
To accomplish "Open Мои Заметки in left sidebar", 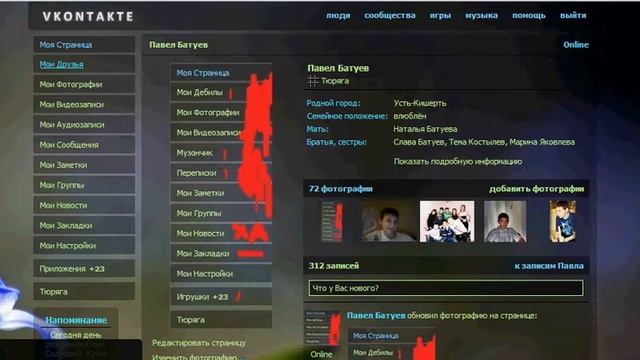I will [x=84, y=165].
